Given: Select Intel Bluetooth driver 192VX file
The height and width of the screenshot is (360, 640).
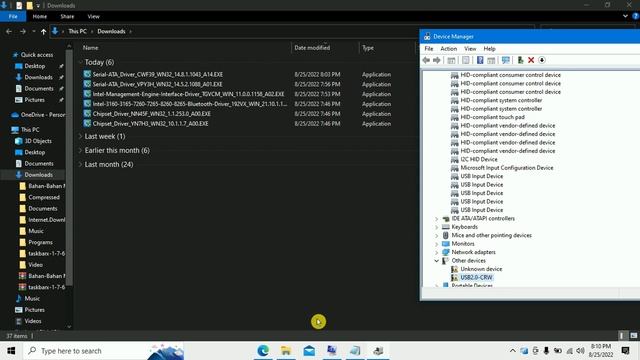Looking at the screenshot, I should (190, 104).
